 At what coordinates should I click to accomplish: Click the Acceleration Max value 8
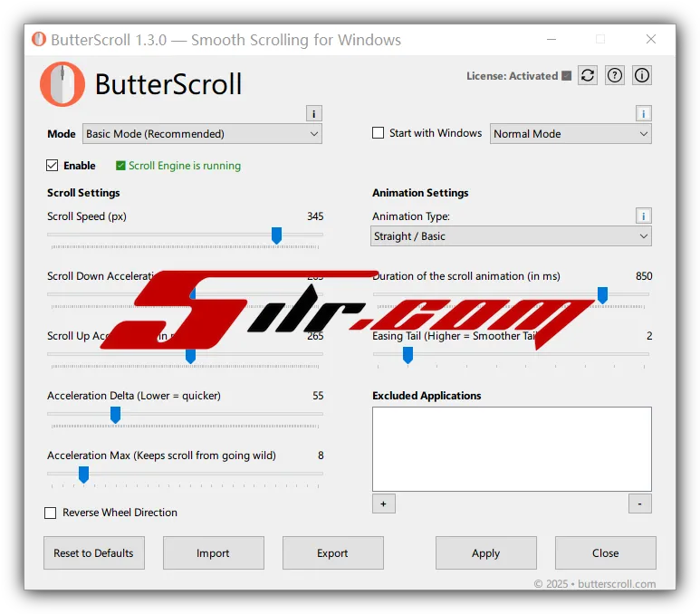click(321, 456)
